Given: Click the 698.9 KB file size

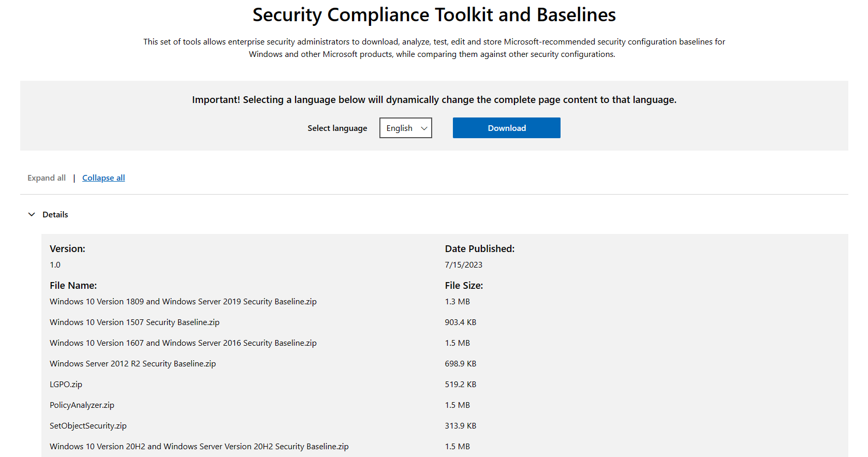Looking at the screenshot, I should click(461, 364).
